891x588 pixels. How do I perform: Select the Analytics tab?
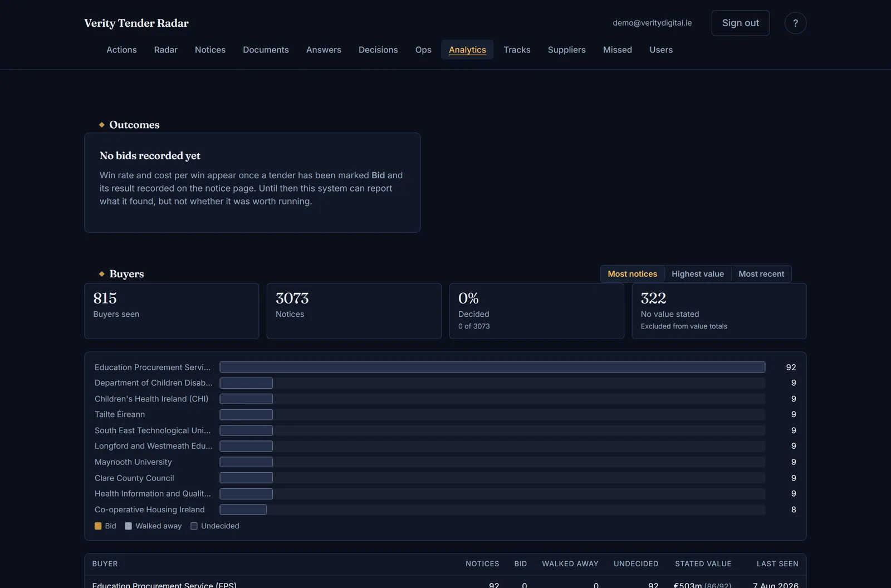tap(467, 50)
